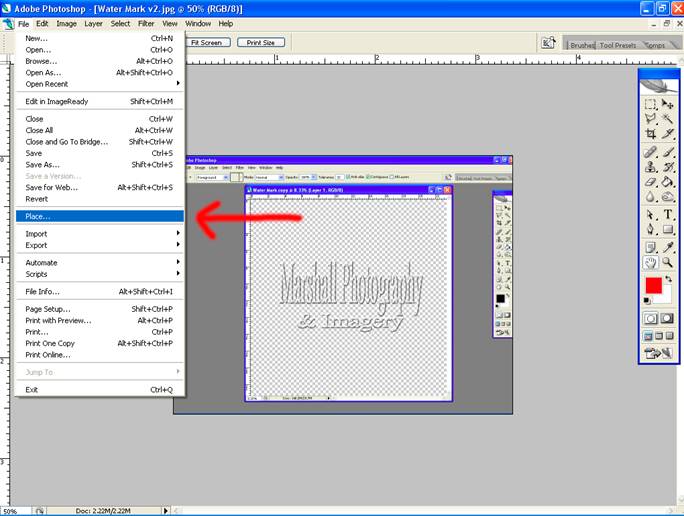Reset to default black and white colors
Viewport: 684px width, 516px height.
647,301
